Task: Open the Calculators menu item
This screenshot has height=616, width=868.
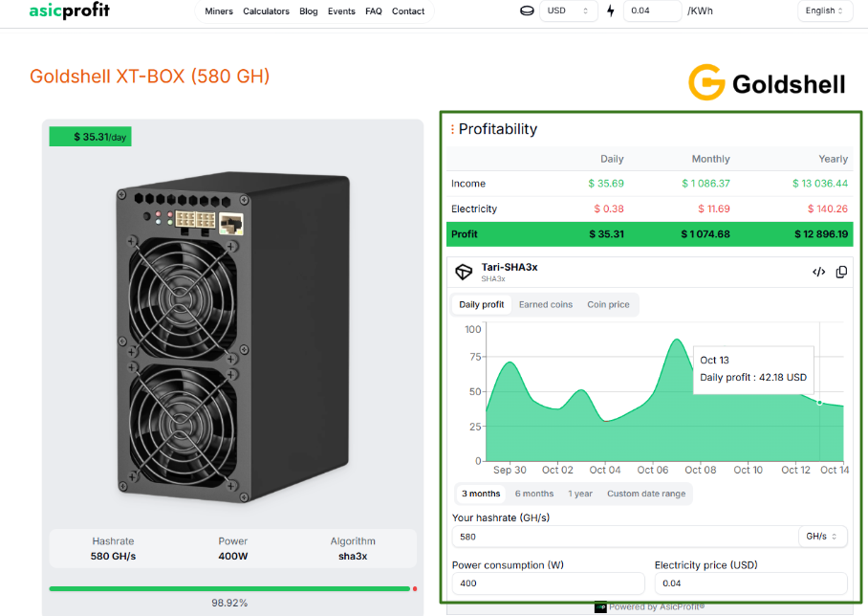Action: [x=266, y=11]
